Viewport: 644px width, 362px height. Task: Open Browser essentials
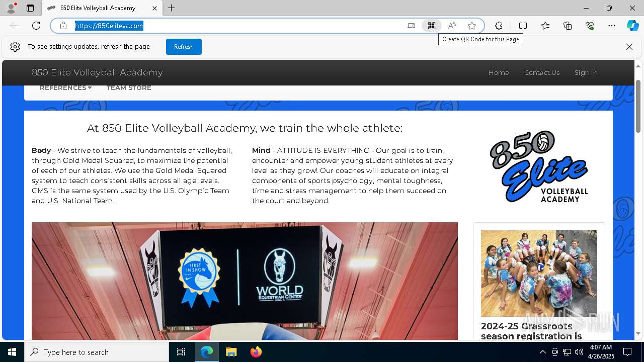click(x=590, y=26)
